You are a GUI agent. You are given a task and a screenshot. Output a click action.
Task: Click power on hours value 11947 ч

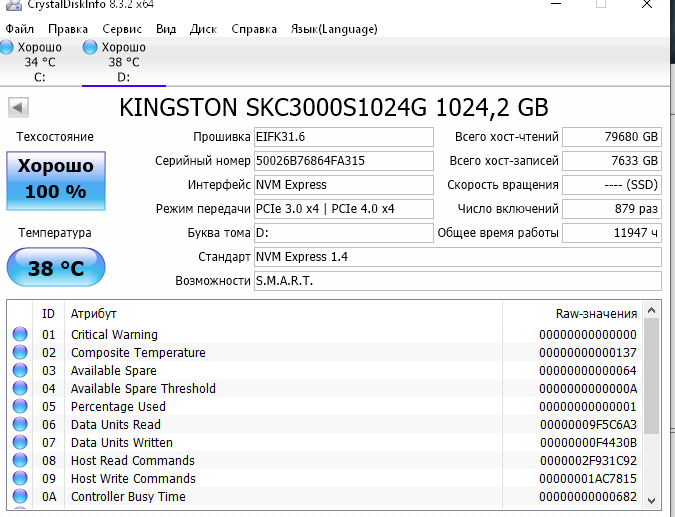612,233
